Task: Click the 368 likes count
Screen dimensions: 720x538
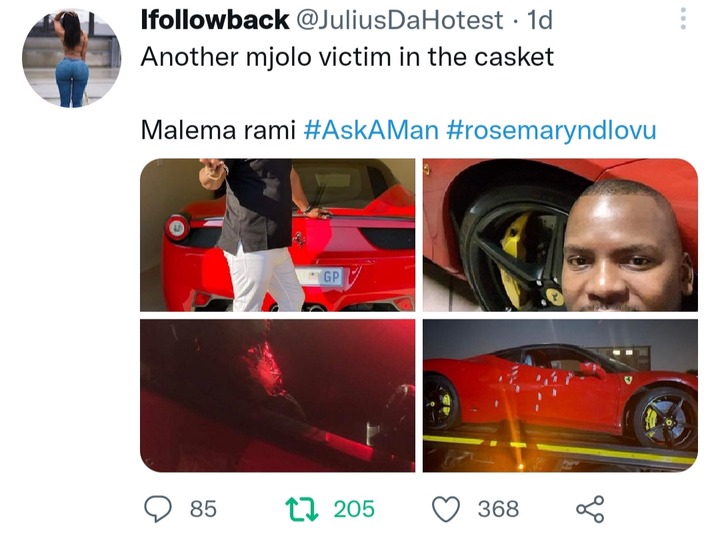Action: [498, 509]
